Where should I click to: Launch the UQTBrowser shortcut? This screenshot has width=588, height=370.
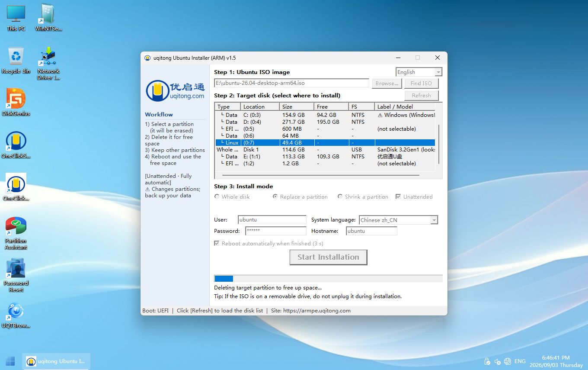click(16, 315)
